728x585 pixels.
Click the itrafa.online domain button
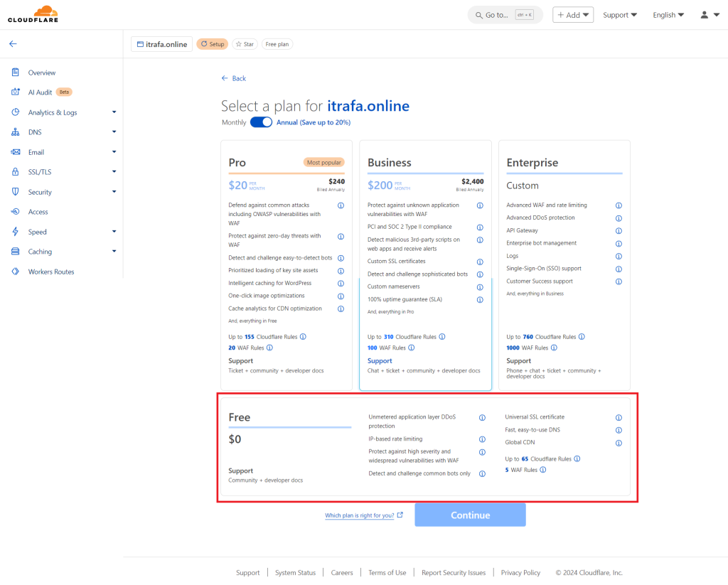(x=161, y=44)
